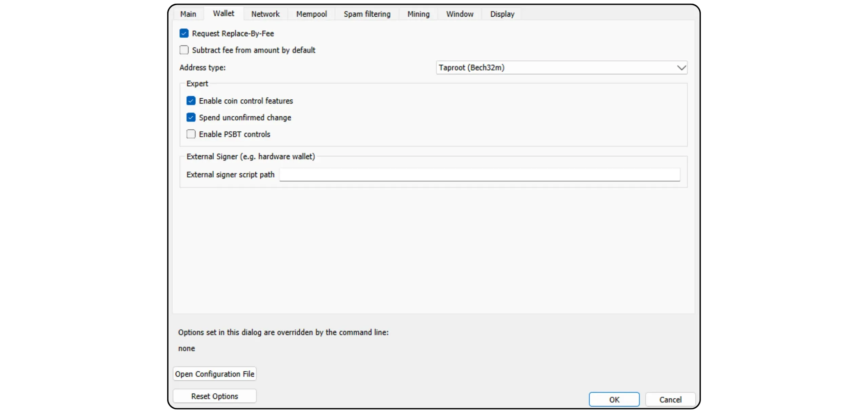Switch to the Display tab
The height and width of the screenshot is (413, 868).
(502, 14)
